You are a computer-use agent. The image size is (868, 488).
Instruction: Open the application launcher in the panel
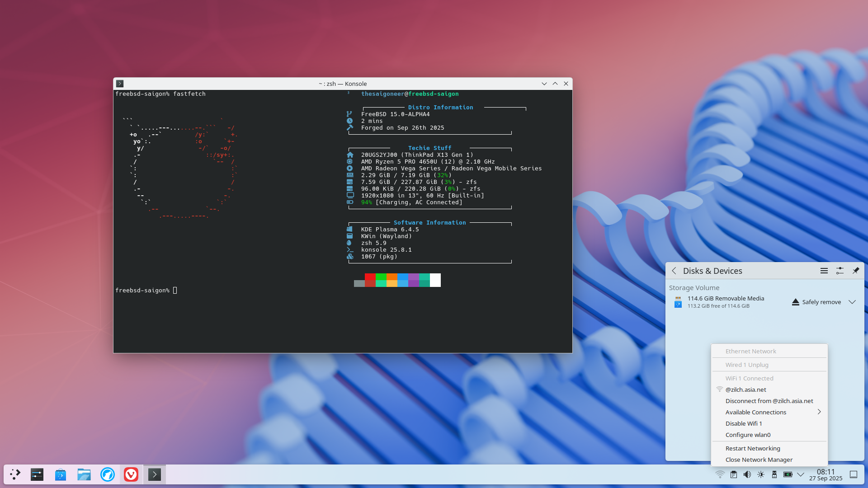click(15, 474)
